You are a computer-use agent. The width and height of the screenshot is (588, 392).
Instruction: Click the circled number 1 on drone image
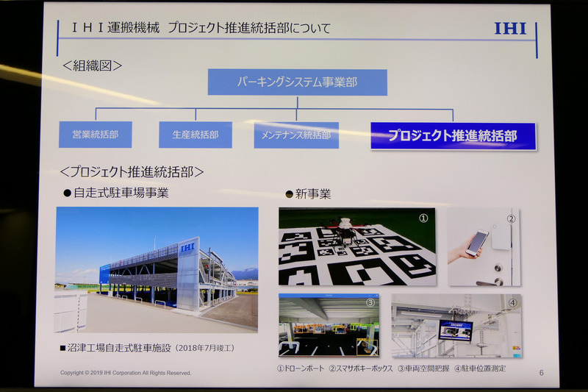pyautogui.click(x=423, y=218)
